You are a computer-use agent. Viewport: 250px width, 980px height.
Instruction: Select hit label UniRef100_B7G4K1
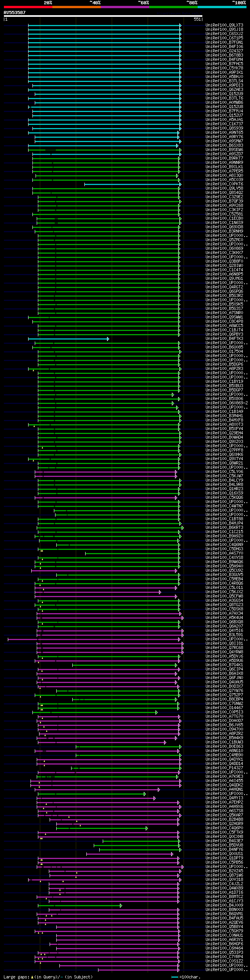(x=224, y=665)
